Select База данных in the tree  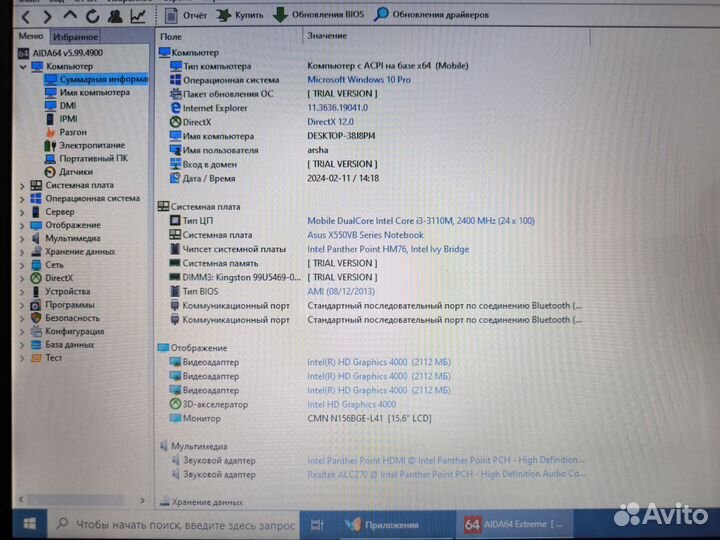coord(62,344)
